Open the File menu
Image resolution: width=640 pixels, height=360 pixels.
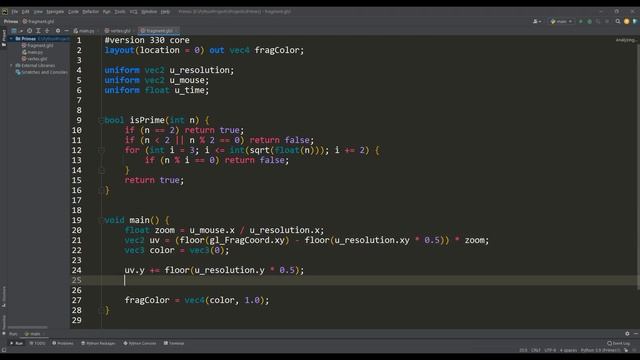point(15,11)
